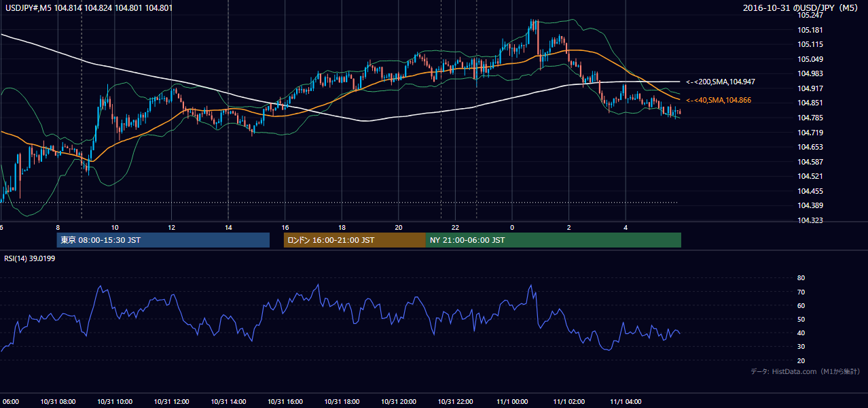The height and width of the screenshot is (408, 868).
Task: Select the ロンドン 16:00-21:00 JST session bar
Action: [x=355, y=240]
